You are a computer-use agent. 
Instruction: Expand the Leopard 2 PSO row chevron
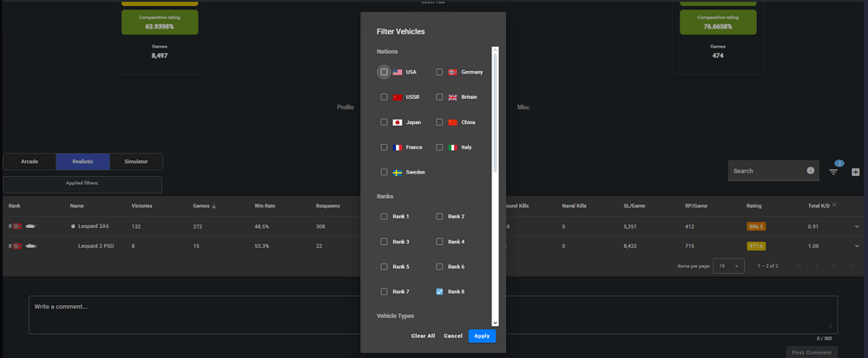click(858, 246)
